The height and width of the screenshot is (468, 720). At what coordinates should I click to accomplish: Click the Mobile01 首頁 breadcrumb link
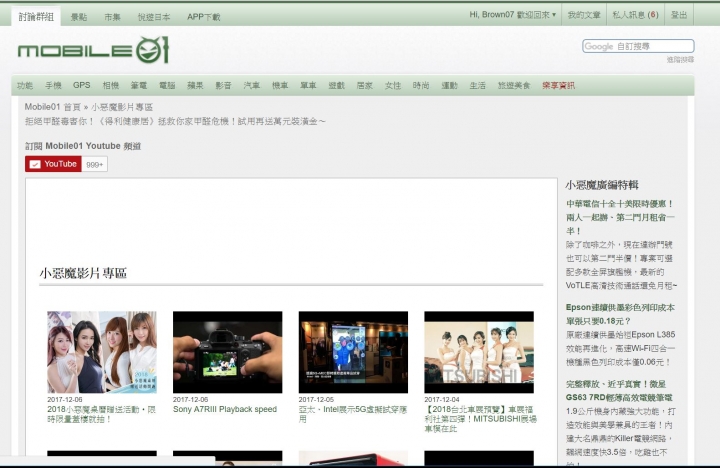coord(53,107)
